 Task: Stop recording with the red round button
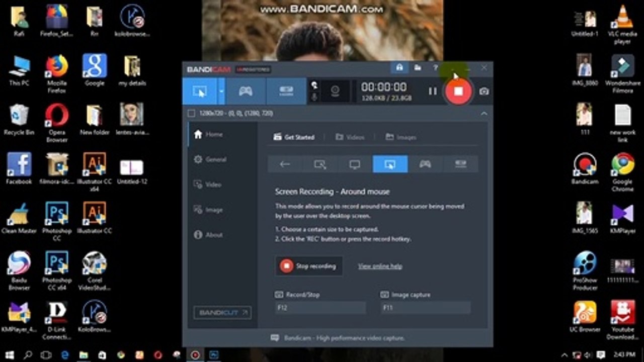coord(458,91)
